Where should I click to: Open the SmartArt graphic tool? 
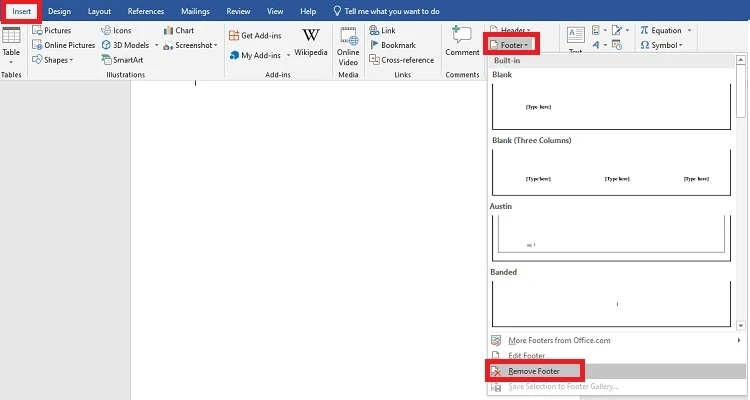click(x=120, y=59)
